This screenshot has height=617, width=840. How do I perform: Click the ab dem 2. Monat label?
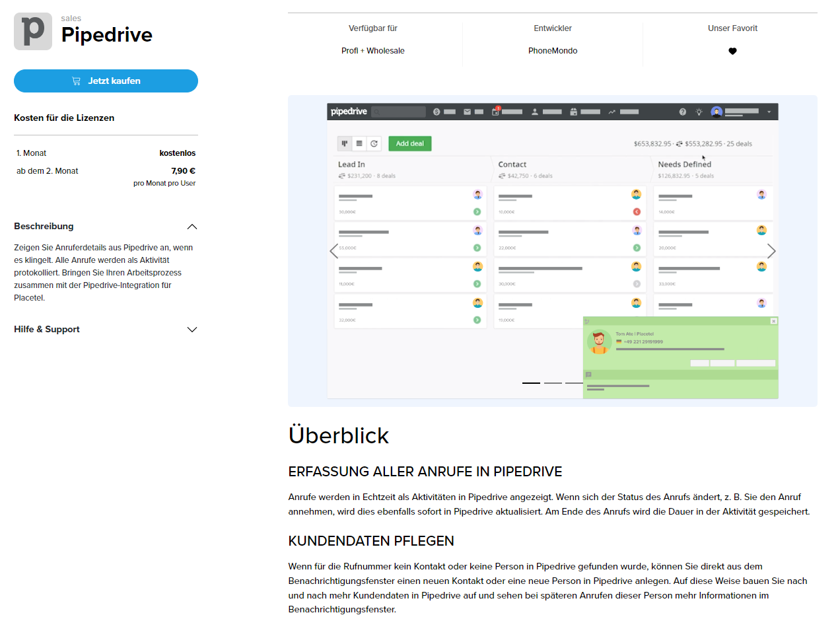click(x=48, y=171)
